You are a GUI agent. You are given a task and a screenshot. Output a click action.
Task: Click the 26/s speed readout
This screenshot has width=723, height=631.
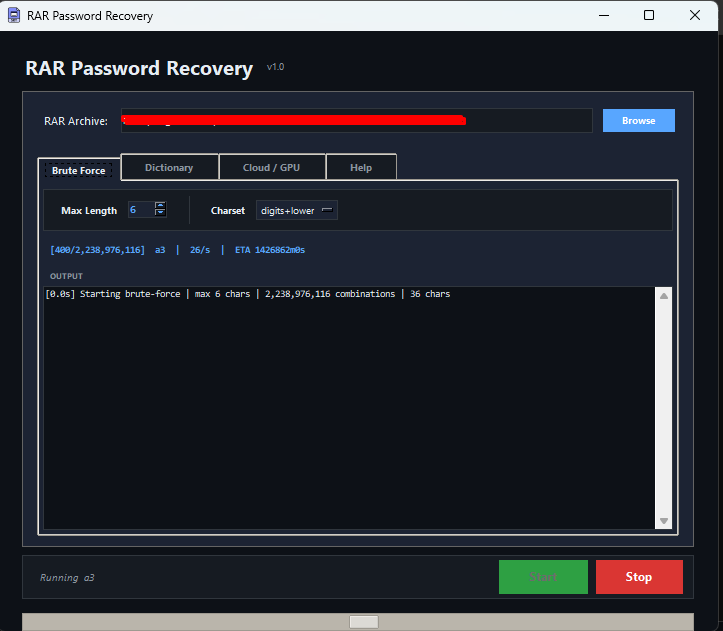(200, 250)
